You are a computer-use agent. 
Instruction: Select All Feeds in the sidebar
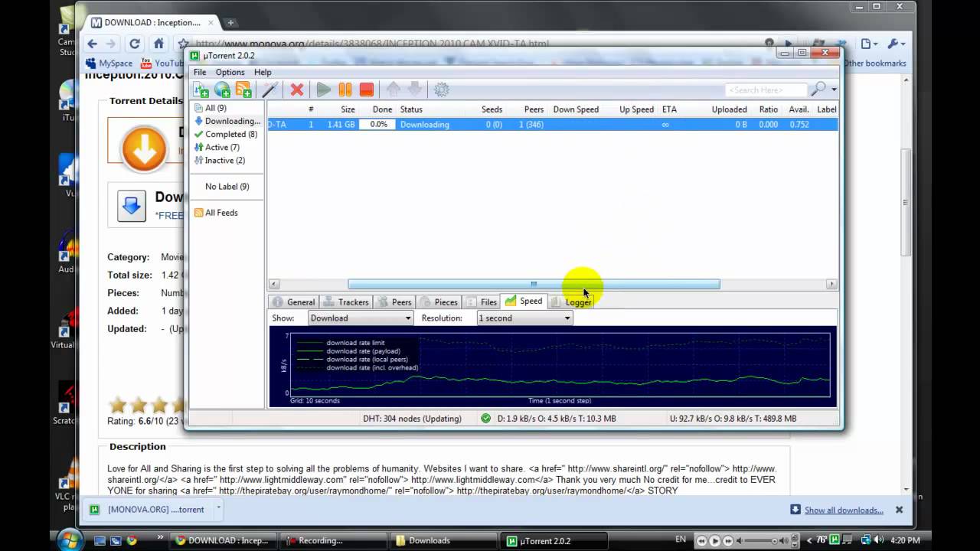point(216,213)
